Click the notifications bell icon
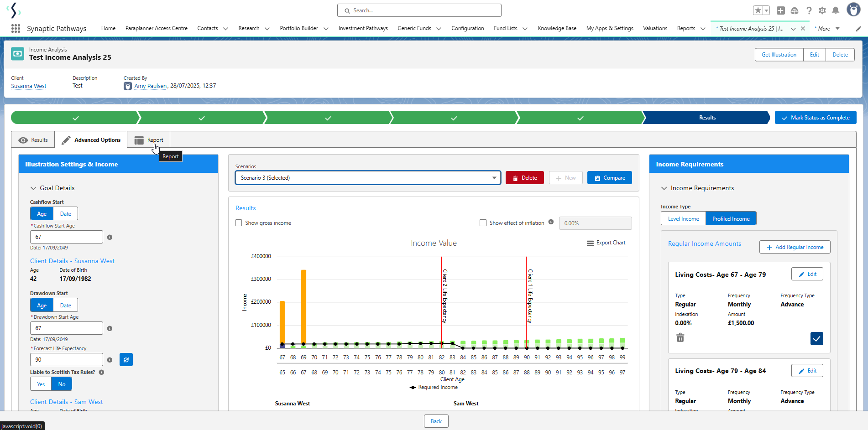The image size is (868, 430). pyautogui.click(x=836, y=10)
